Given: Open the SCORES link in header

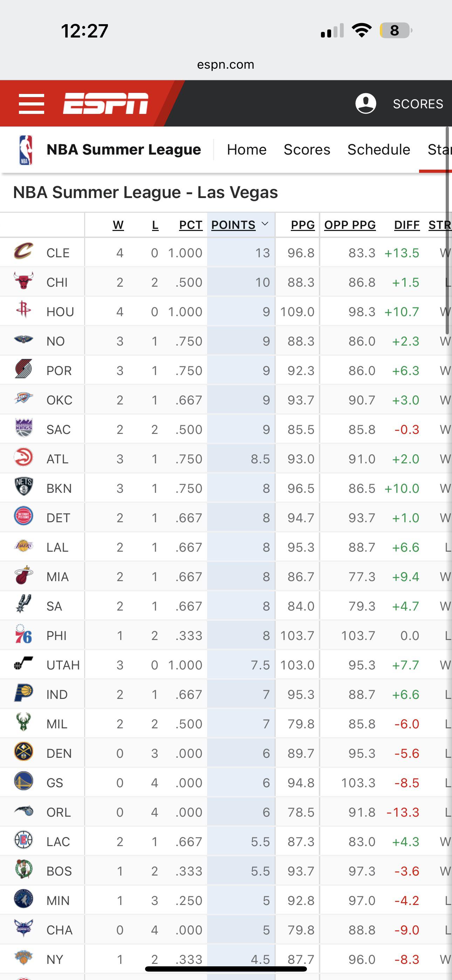Looking at the screenshot, I should point(418,104).
